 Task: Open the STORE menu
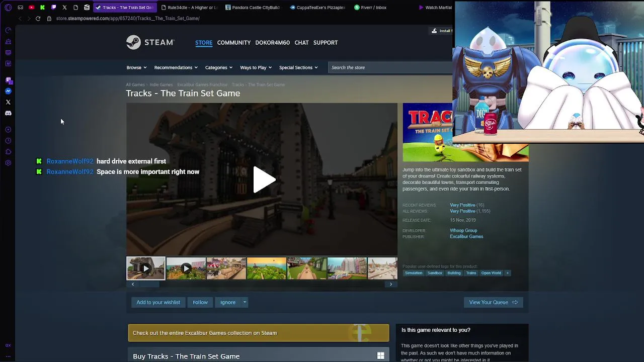pyautogui.click(x=204, y=43)
